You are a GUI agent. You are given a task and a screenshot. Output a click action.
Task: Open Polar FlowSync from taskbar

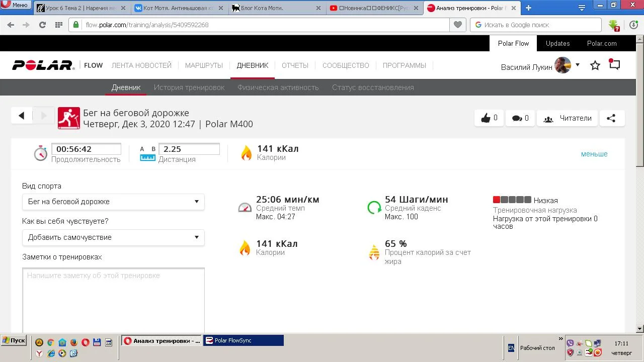pos(244,340)
